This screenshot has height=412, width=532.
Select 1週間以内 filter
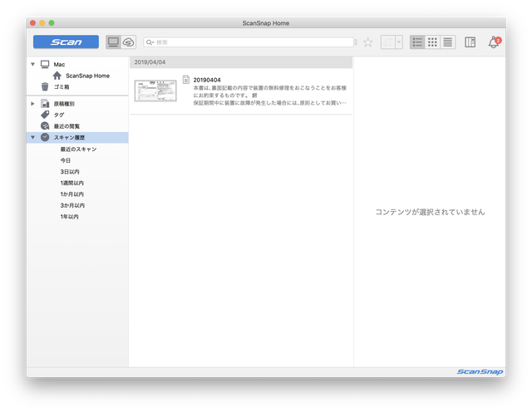tap(72, 183)
